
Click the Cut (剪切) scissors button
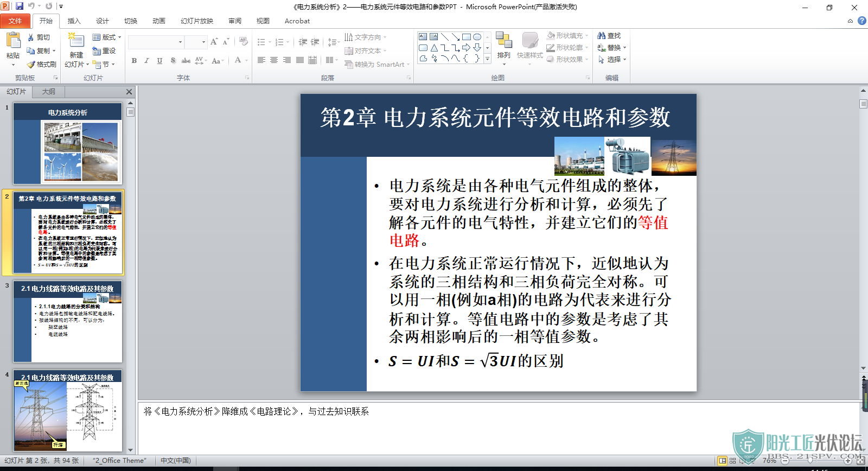[39, 37]
